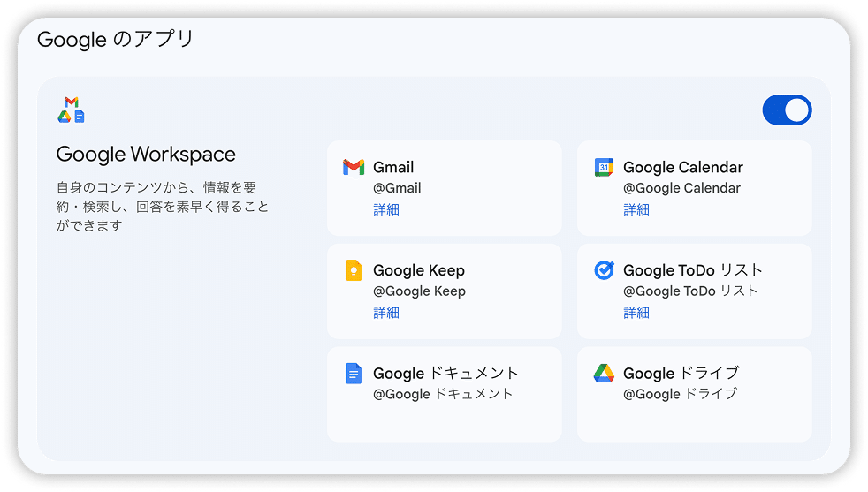
Task: Click the Google のアプリ section header
Action: click(116, 40)
